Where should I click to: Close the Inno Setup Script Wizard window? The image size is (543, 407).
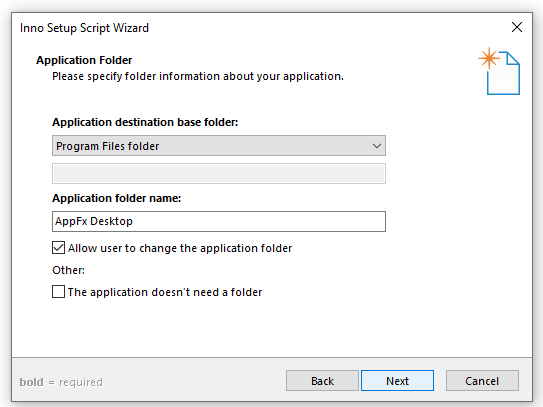click(517, 27)
